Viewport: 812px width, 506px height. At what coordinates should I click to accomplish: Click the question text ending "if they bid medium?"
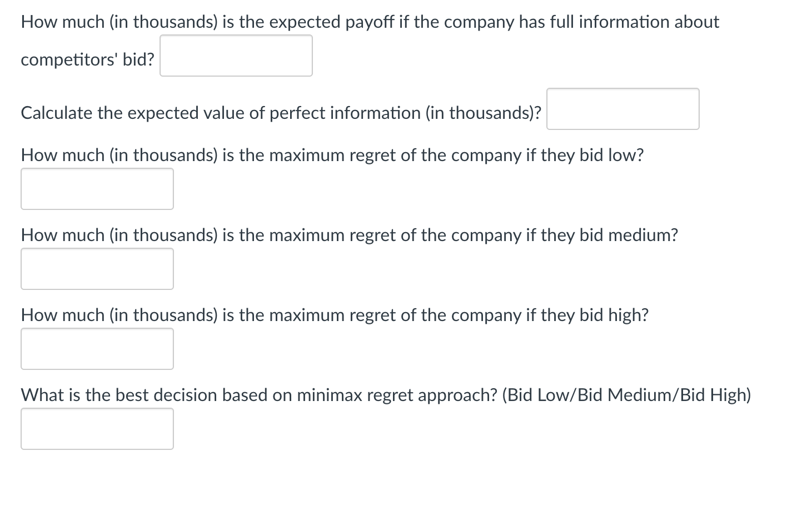[349, 235]
